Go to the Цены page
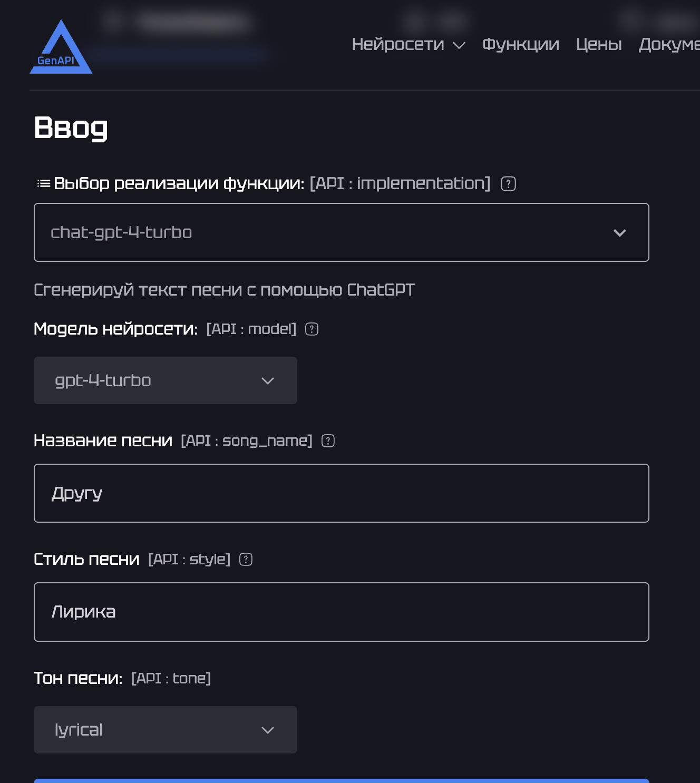This screenshot has height=783, width=700. pos(599,44)
